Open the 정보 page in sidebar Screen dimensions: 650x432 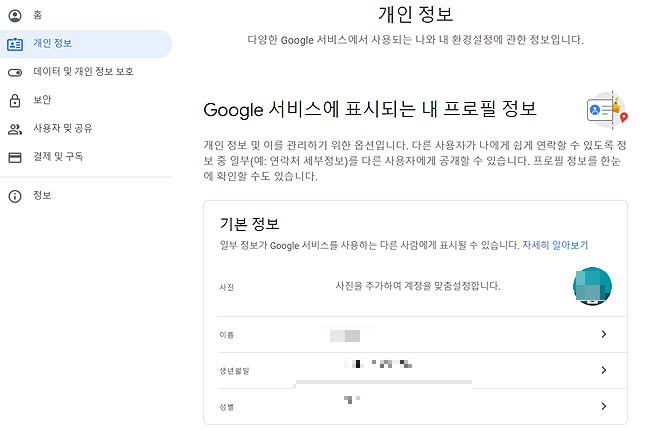pos(86,196)
